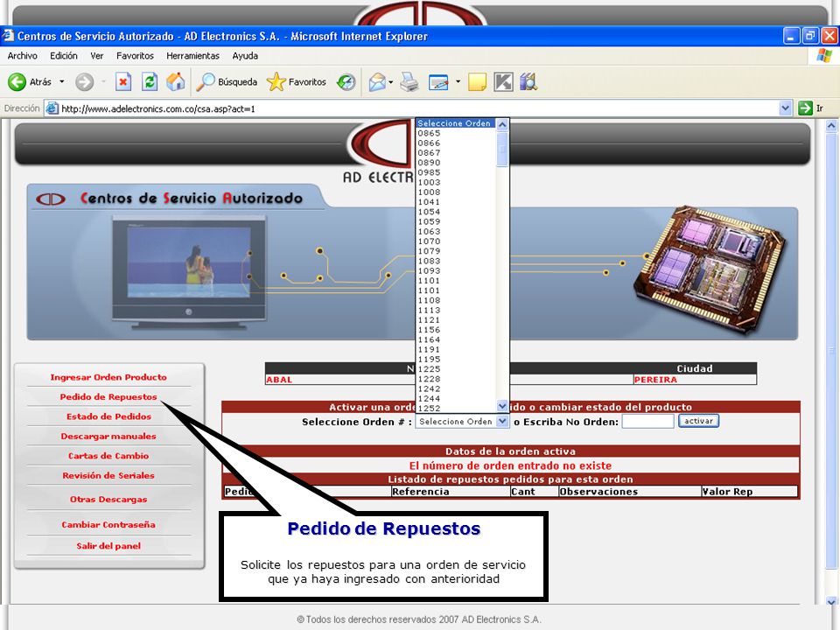This screenshot has height=630, width=840.
Task: Click the page icon in address bar
Action: [x=52, y=108]
